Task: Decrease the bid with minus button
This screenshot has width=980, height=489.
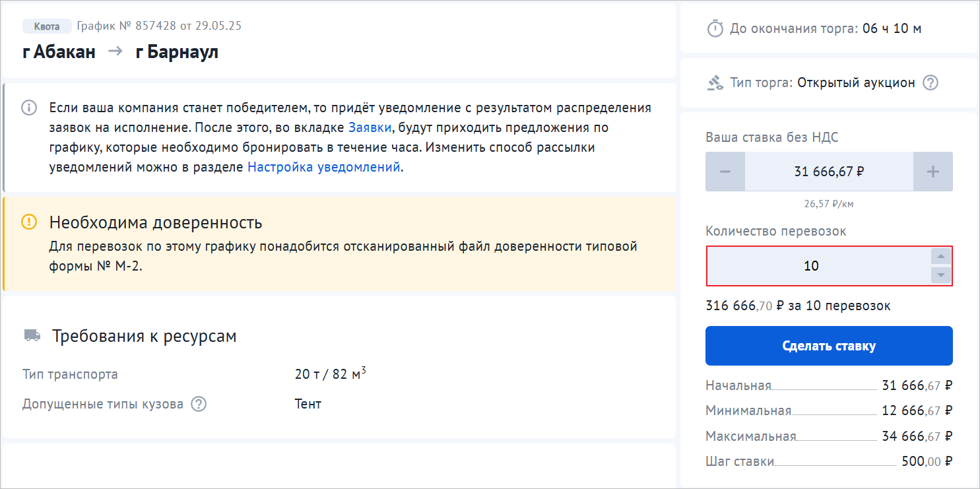Action: coord(725,172)
